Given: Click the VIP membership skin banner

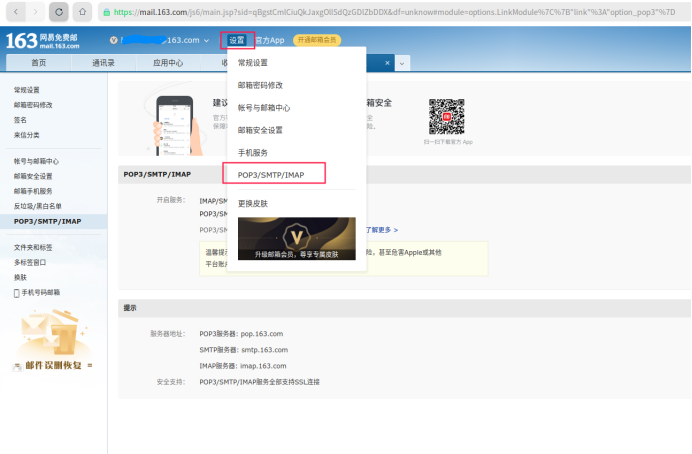Looking at the screenshot, I should (297, 238).
